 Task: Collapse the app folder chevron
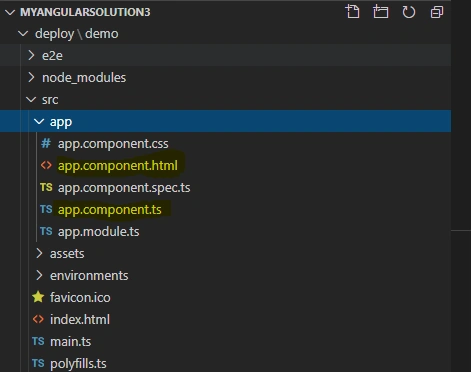(39, 121)
